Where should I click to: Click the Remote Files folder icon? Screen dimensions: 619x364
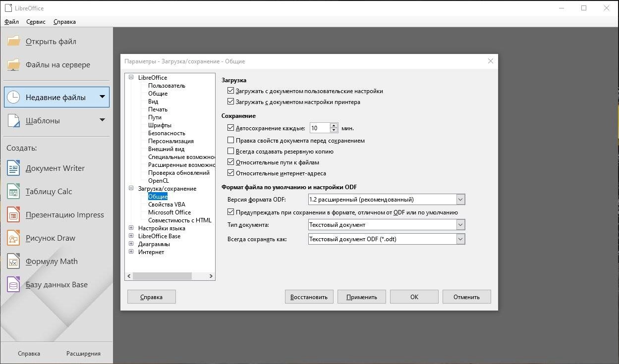coord(13,64)
